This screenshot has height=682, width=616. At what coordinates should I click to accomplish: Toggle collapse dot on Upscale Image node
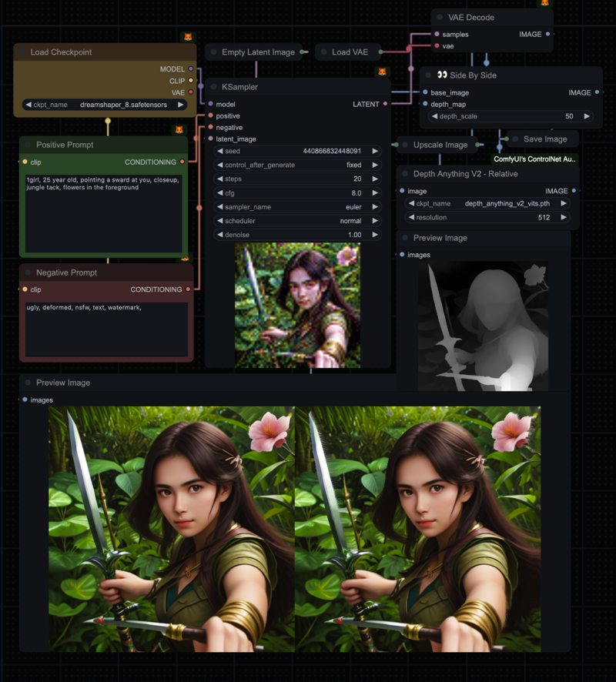point(405,145)
